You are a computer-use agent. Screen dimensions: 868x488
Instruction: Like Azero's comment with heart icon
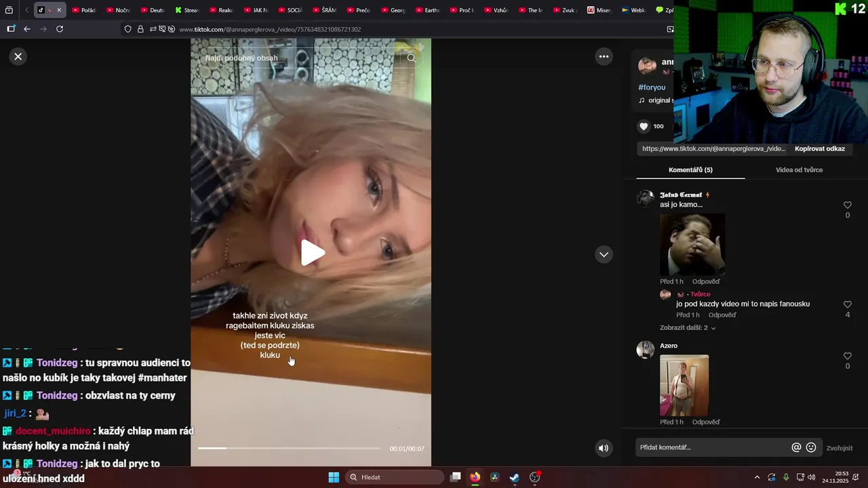847,356
